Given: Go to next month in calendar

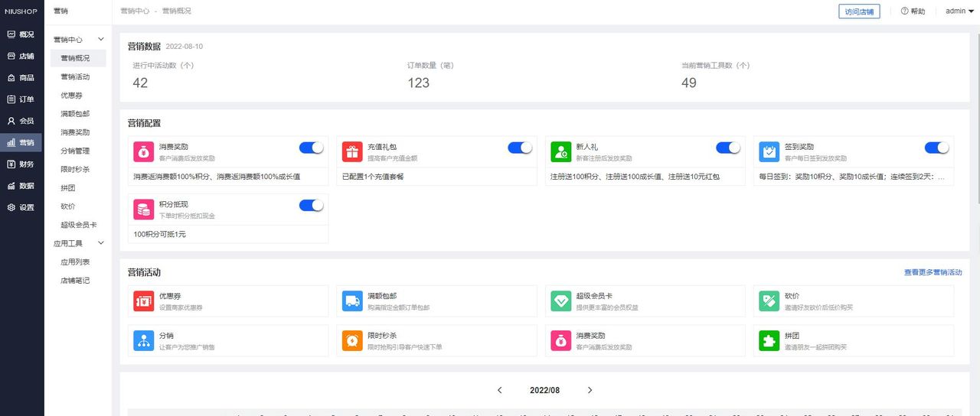Looking at the screenshot, I should [590, 390].
